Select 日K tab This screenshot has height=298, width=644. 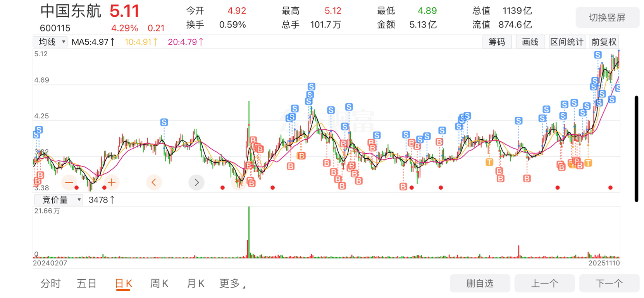[x=124, y=284]
